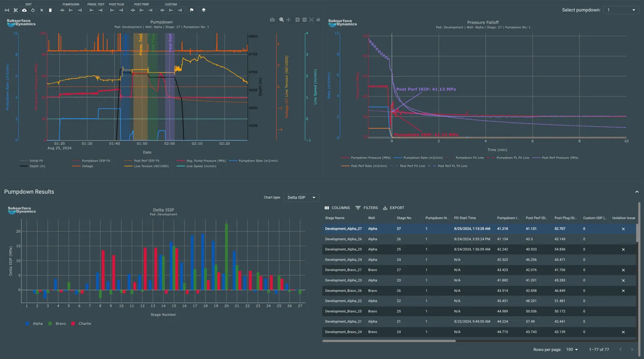Screen dimensions: 644x359
Task: Toggle Charlie series in Delta ISIP legend
Action: 81,324
